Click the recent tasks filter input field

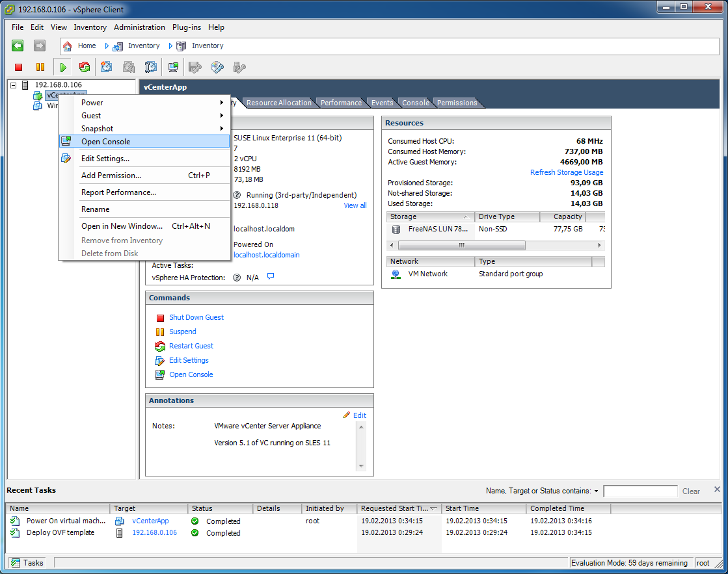[640, 491]
